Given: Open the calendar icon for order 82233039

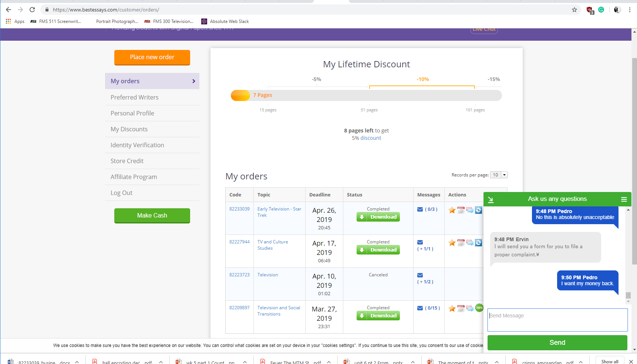Looking at the screenshot, I should [x=461, y=210].
